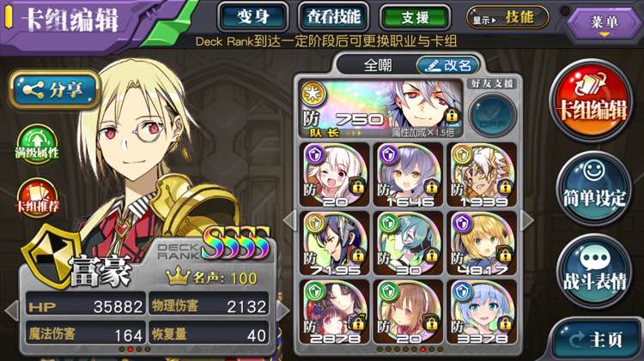Show next stats page arrow beside 物理伤害
The width and height of the screenshot is (644, 361).
pos(283,310)
